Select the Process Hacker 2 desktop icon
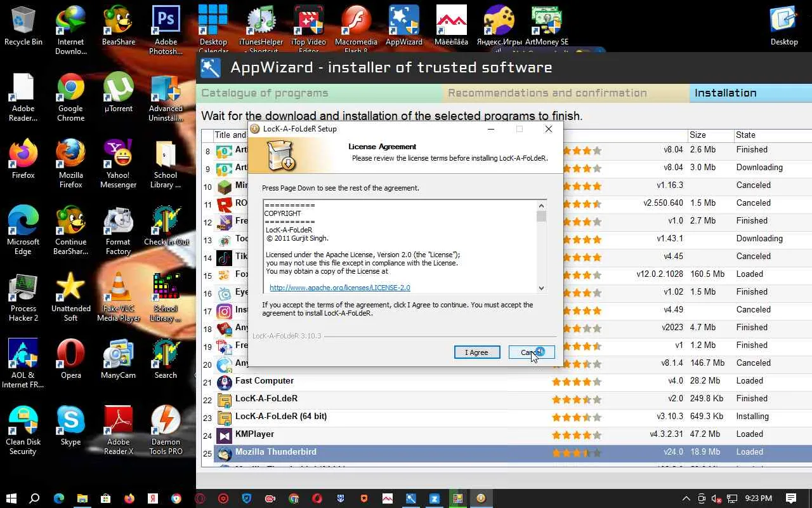The image size is (812, 508). 23,297
